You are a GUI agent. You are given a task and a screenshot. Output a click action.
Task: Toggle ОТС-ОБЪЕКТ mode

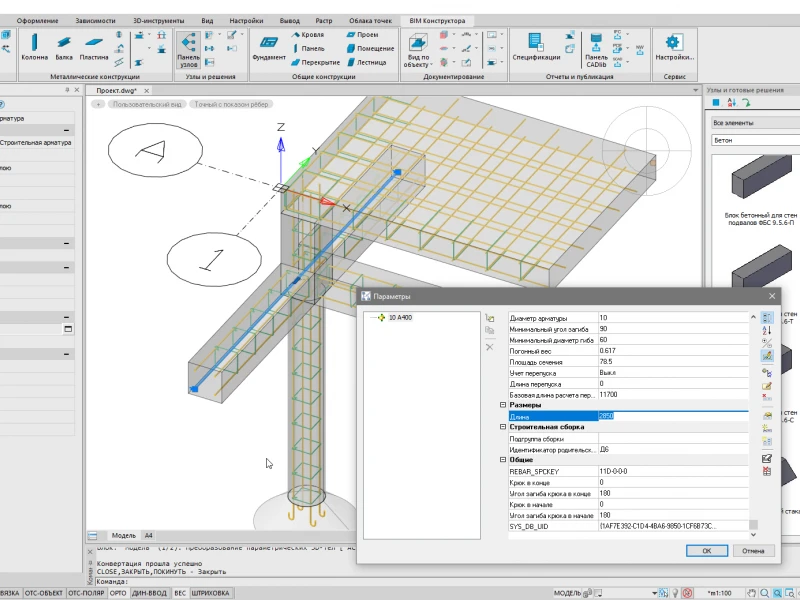pyautogui.click(x=43, y=593)
